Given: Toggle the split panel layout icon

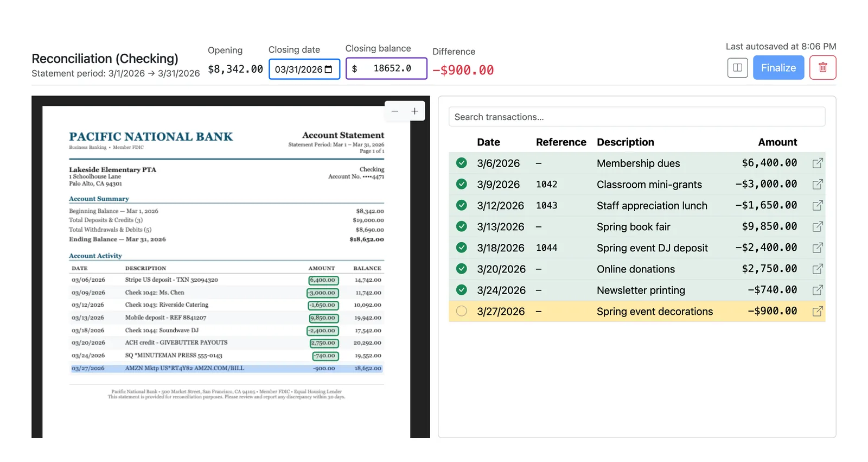Looking at the screenshot, I should 737,68.
